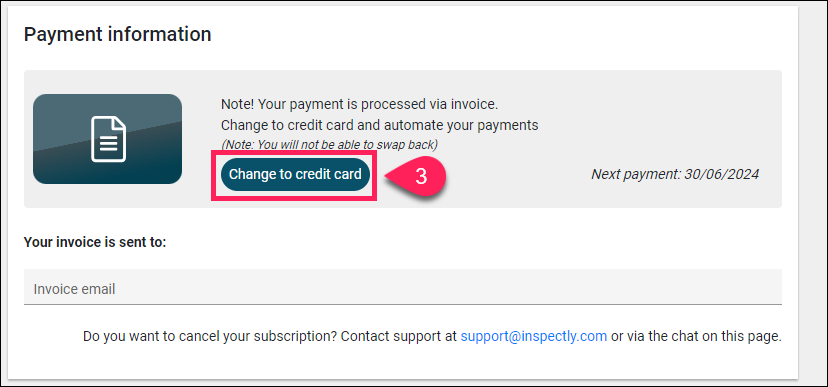
Task: Click the tip of the pink callout arrow
Action: (x=387, y=177)
